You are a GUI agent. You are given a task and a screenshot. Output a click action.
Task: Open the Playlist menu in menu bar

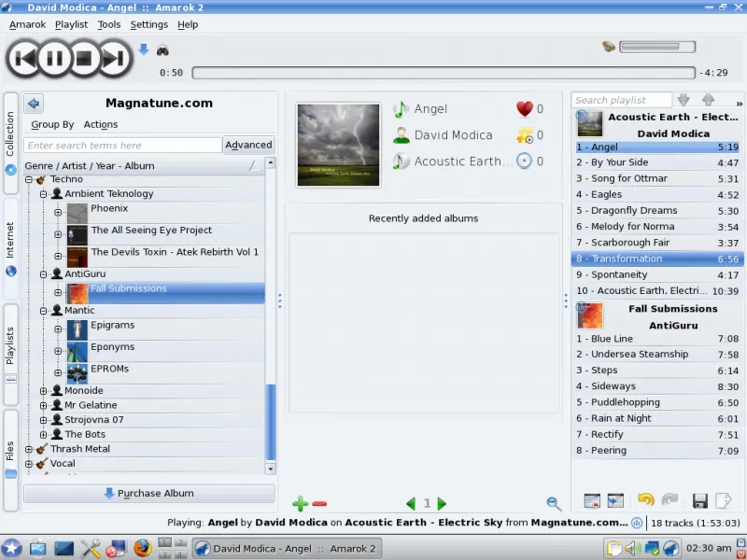pyautogui.click(x=71, y=24)
